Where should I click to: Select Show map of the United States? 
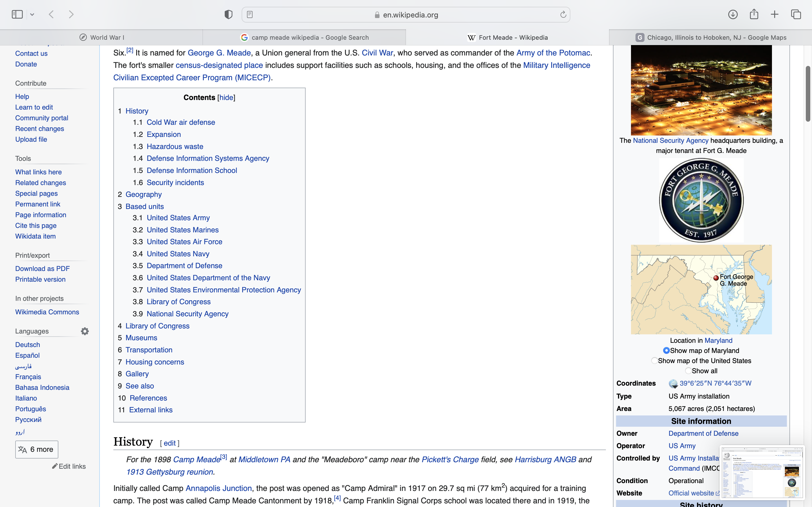coord(654,361)
